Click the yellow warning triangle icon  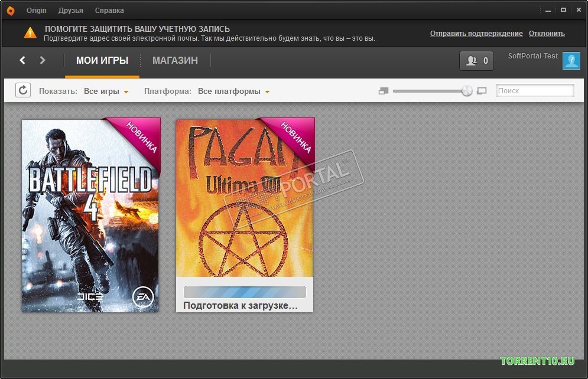(30, 33)
